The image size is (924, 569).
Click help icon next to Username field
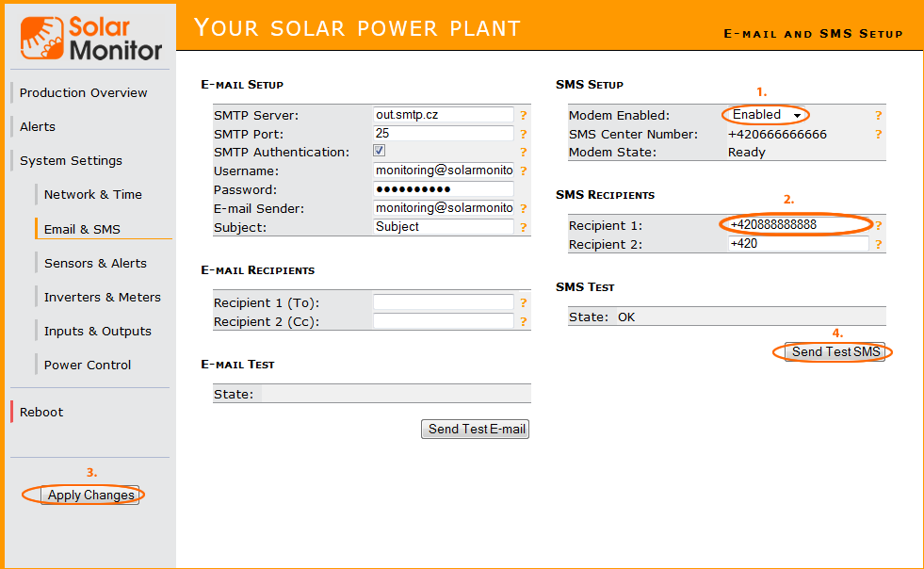pos(523,171)
